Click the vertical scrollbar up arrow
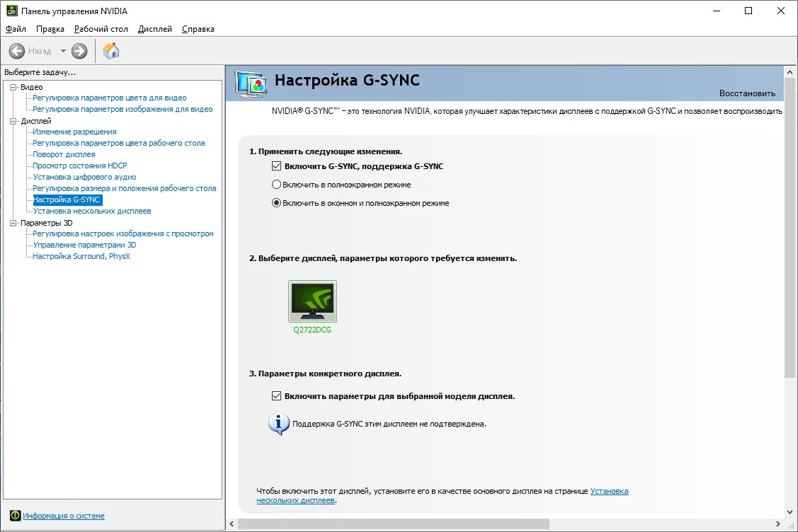The width and height of the screenshot is (798, 532). [790, 72]
